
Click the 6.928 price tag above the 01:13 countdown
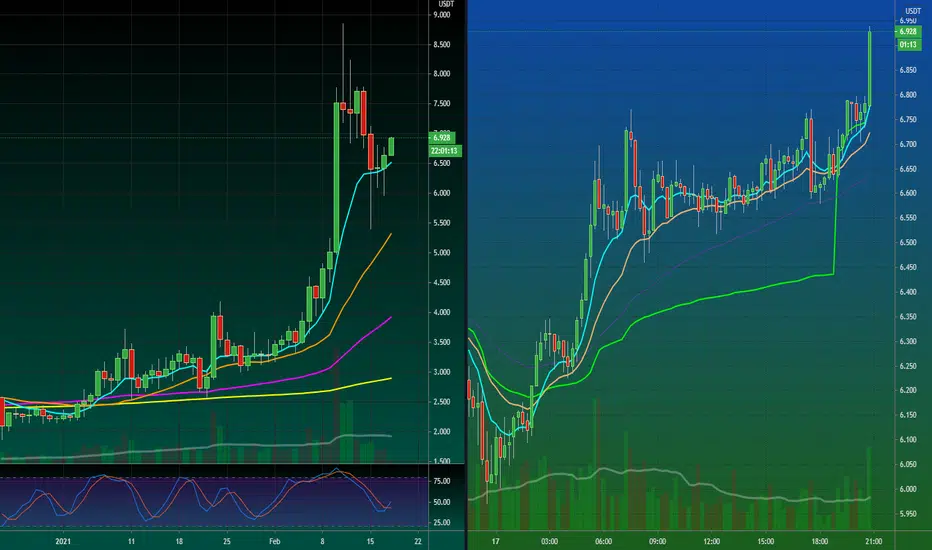pos(908,32)
